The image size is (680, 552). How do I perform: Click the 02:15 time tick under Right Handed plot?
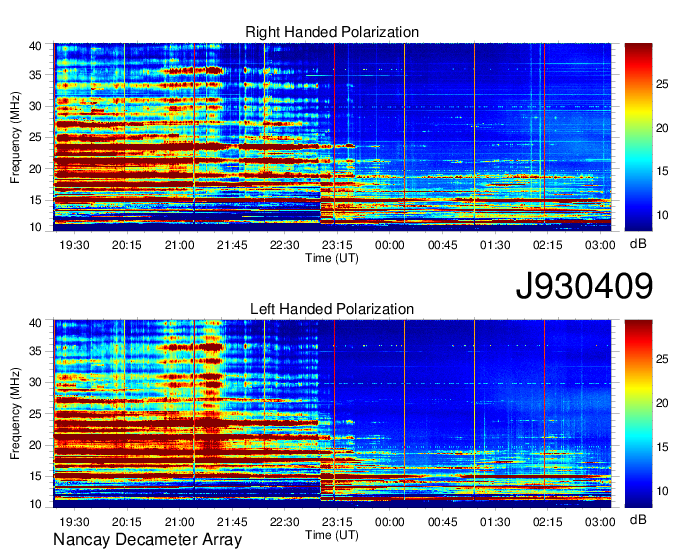point(547,245)
